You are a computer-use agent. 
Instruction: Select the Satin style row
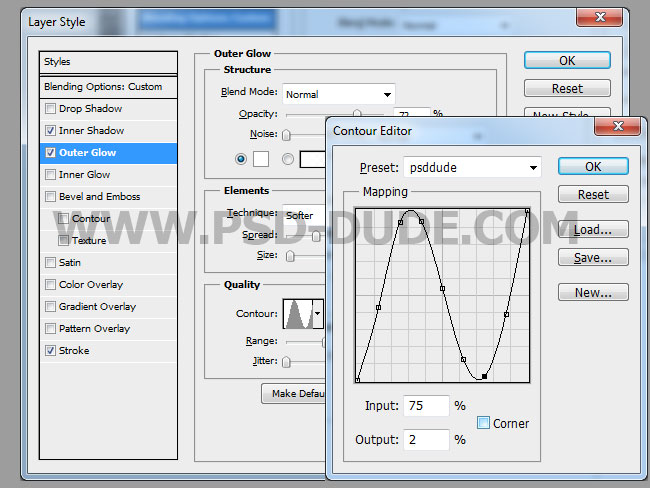(109, 262)
